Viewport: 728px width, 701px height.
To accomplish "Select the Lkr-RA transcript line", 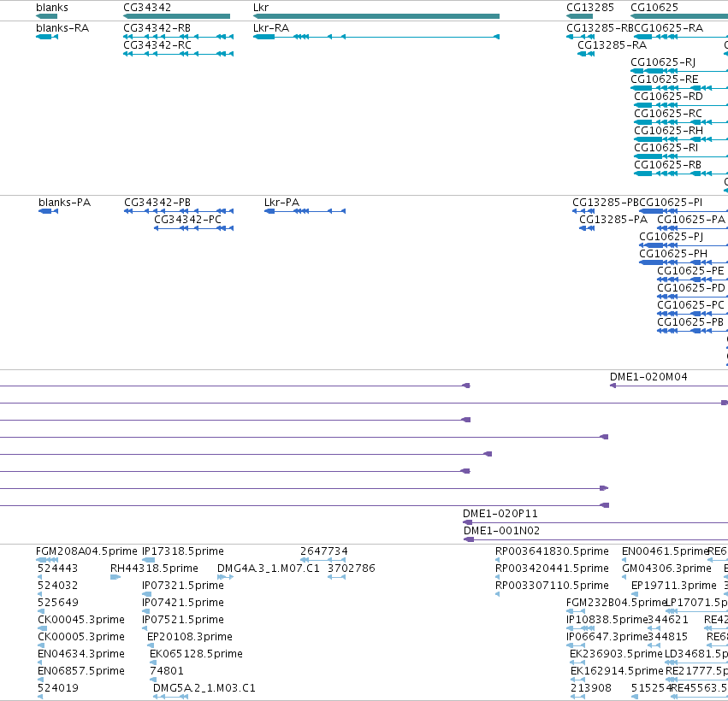I will coord(376,37).
